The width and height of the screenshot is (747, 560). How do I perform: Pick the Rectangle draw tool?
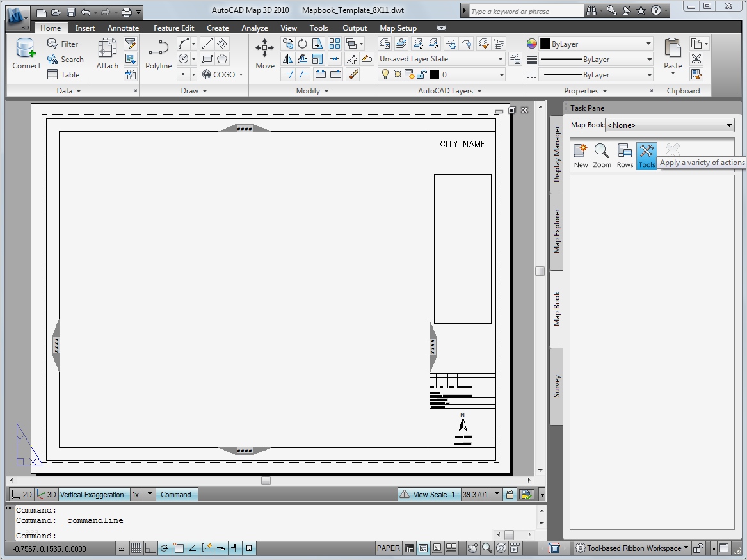pyautogui.click(x=207, y=59)
